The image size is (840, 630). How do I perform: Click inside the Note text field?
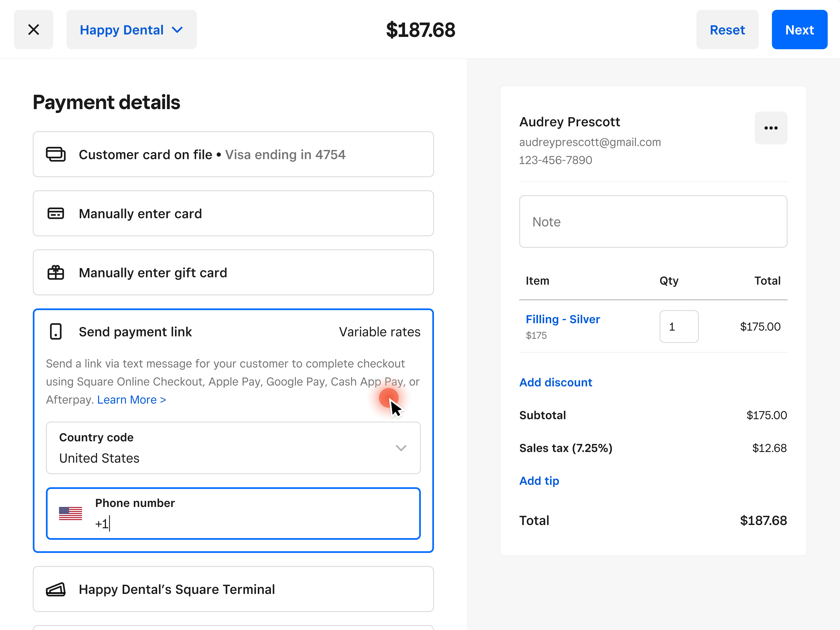(653, 221)
